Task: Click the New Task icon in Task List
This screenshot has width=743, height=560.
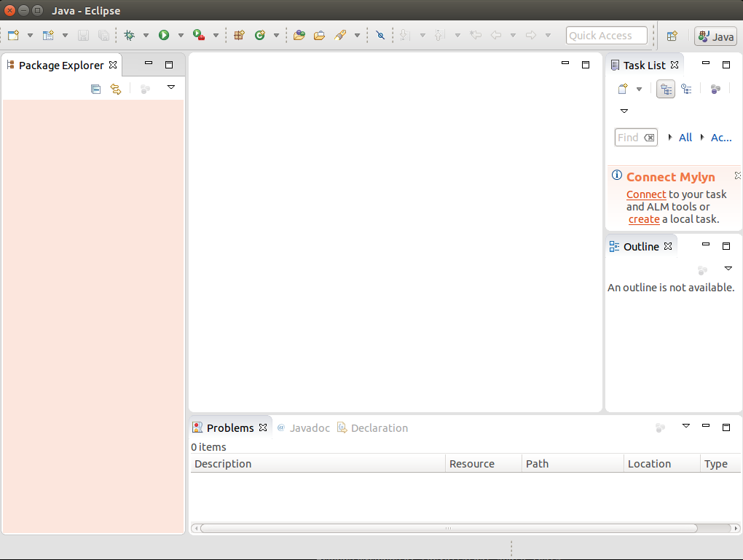Action: pyautogui.click(x=623, y=89)
